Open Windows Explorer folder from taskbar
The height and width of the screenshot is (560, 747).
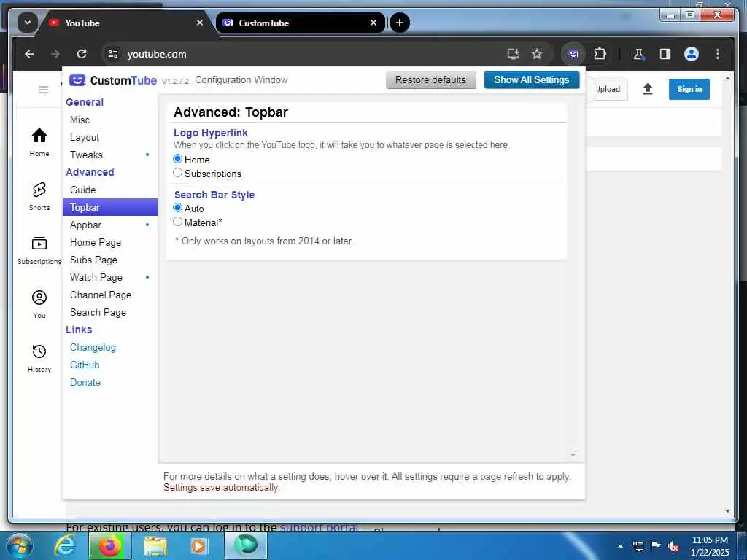(155, 546)
